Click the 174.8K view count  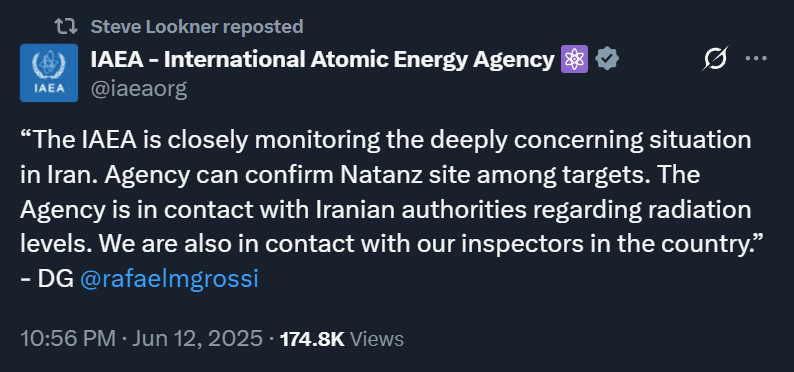point(312,339)
